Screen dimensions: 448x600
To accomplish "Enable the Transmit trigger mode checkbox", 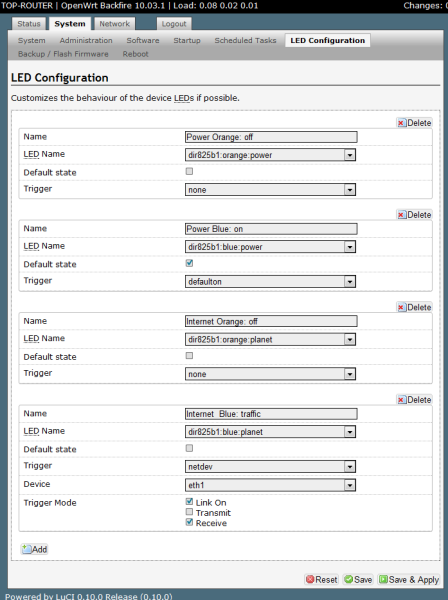I will pyautogui.click(x=189, y=512).
